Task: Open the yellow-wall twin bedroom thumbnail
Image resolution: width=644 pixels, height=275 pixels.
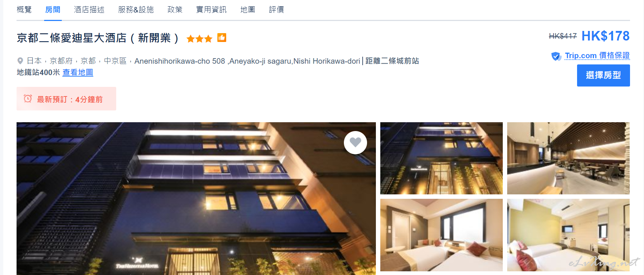Action: 568,235
